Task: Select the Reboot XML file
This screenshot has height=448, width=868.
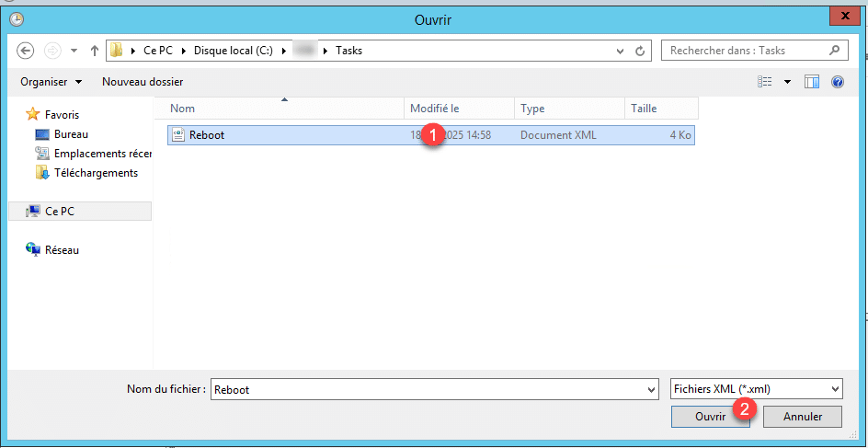Action: point(207,135)
